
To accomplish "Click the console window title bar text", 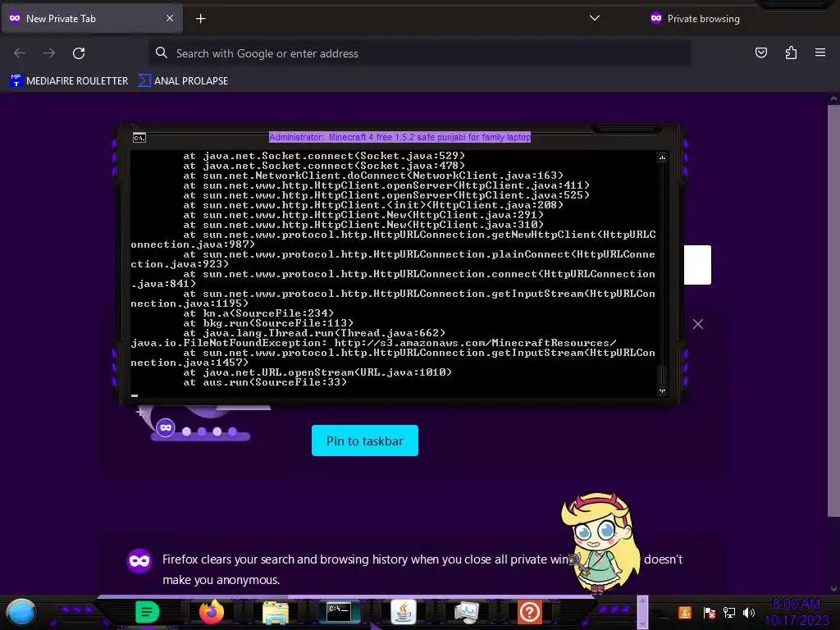I will [399, 137].
